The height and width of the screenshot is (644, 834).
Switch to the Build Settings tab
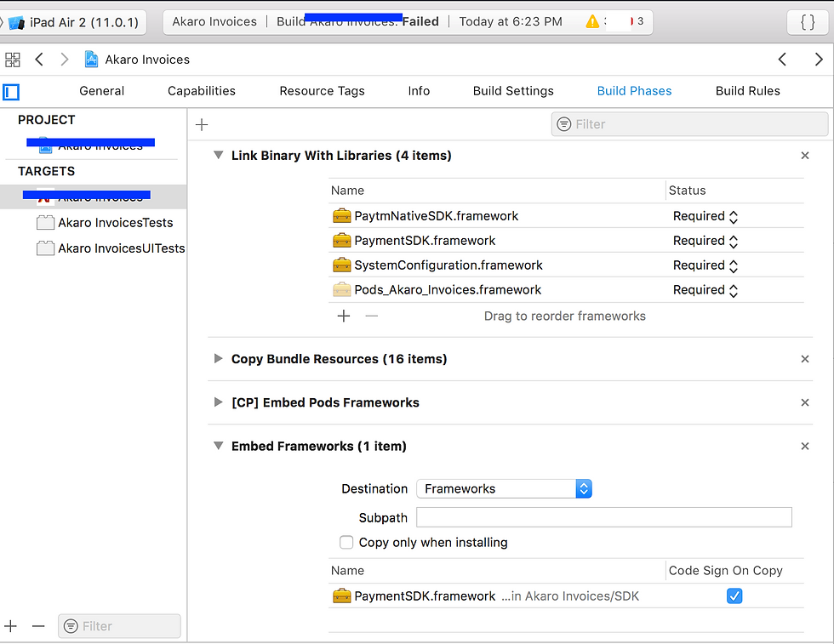(x=513, y=91)
